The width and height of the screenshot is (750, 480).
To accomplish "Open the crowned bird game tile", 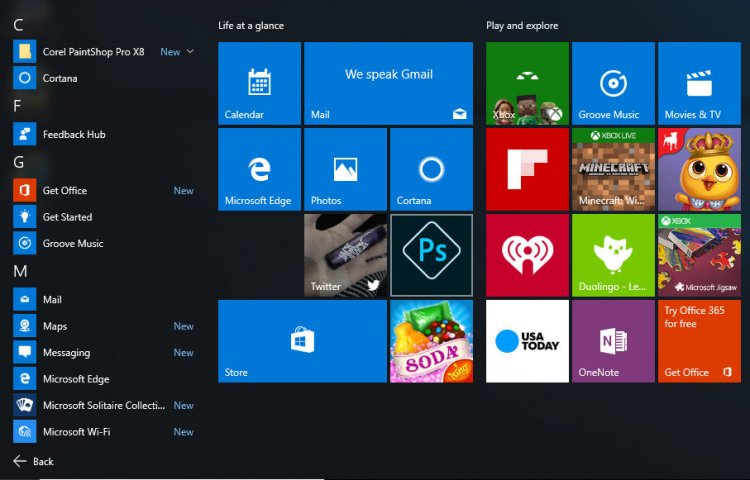I will pos(699,169).
